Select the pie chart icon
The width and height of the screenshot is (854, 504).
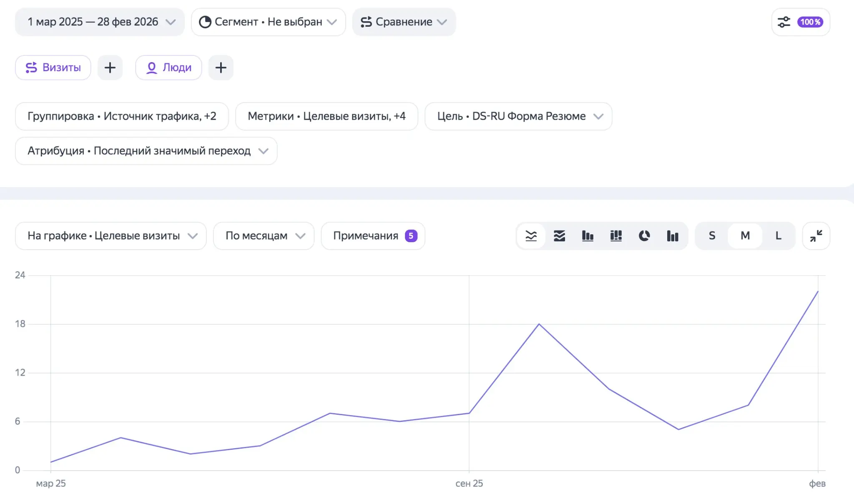(x=644, y=236)
